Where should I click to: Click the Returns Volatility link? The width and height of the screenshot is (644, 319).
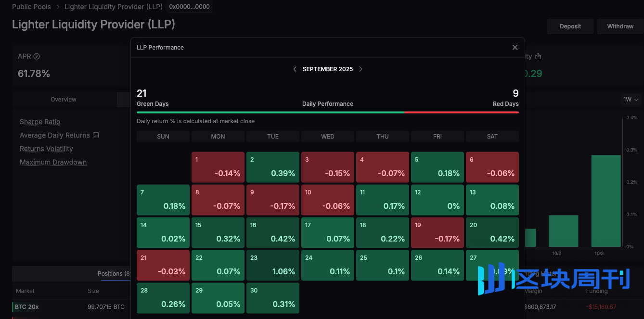(x=46, y=149)
